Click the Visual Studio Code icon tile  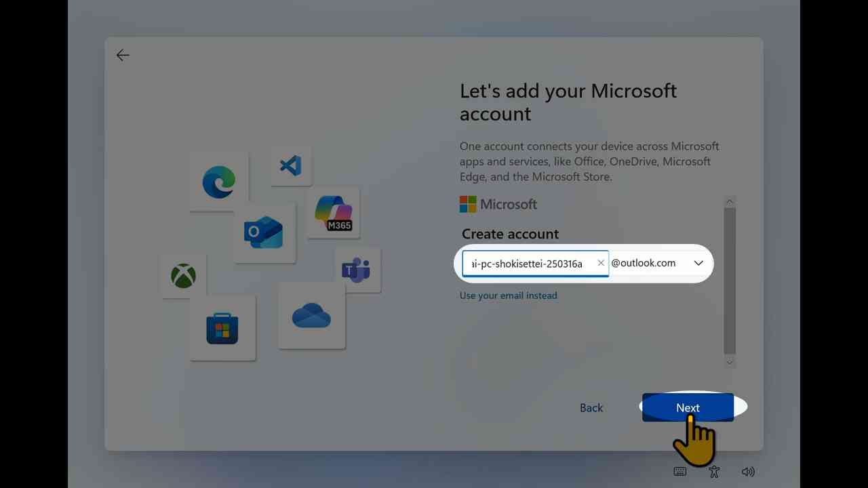291,165
